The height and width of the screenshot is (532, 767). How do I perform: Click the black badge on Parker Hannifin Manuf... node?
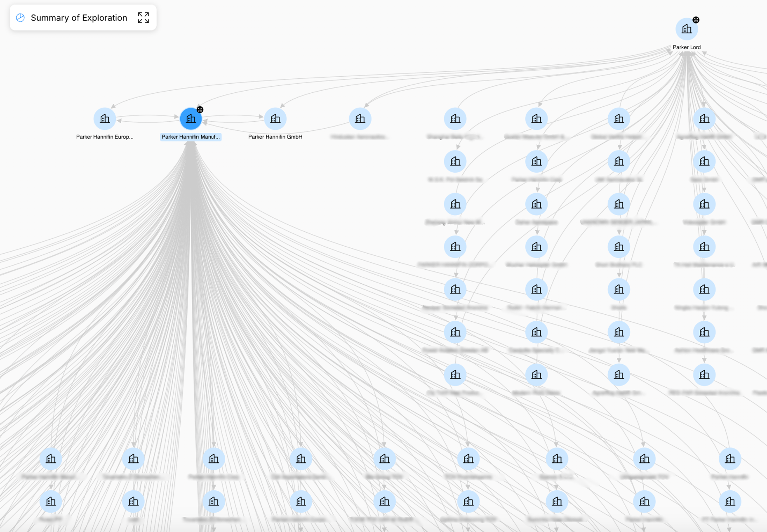[200, 110]
